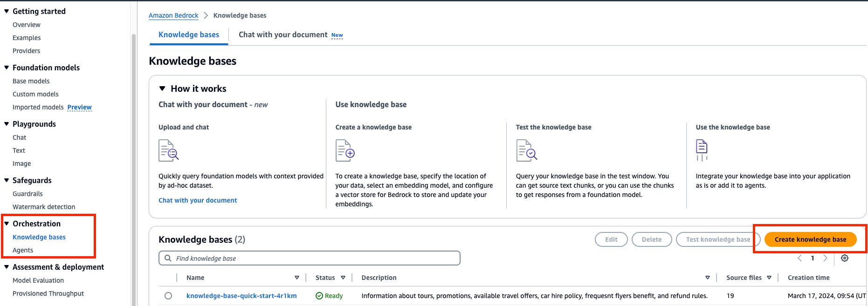
Task: Collapse the Getting started section
Action: [x=7, y=11]
